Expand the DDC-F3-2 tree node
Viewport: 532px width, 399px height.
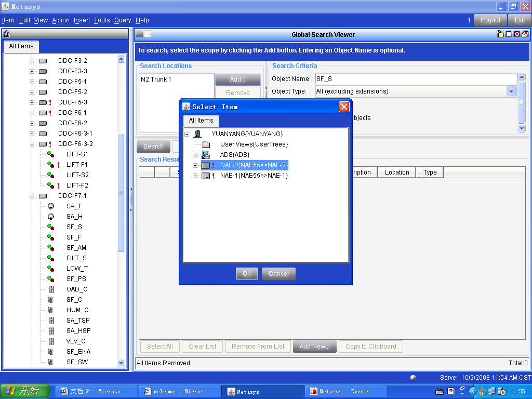(32, 61)
